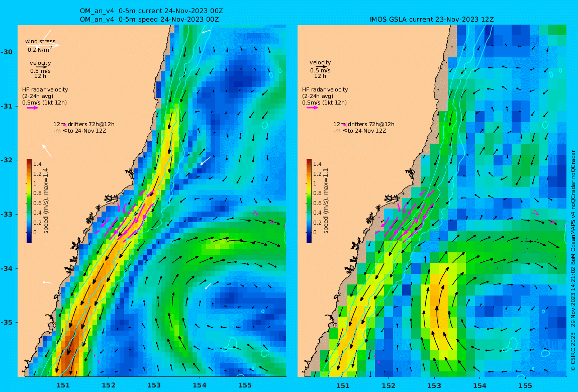Click the '0.8' tick beside the OM_an_v4 color bar
The image size is (578, 392).
click(x=38, y=193)
